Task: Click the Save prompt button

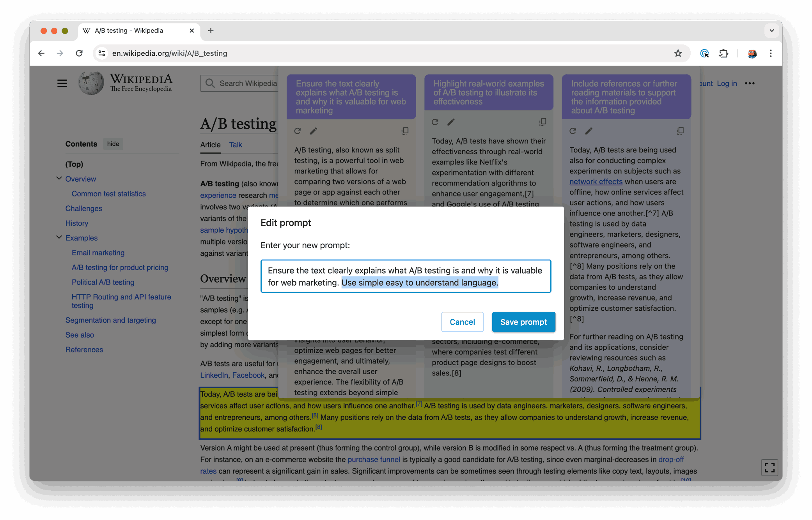Action: tap(523, 322)
